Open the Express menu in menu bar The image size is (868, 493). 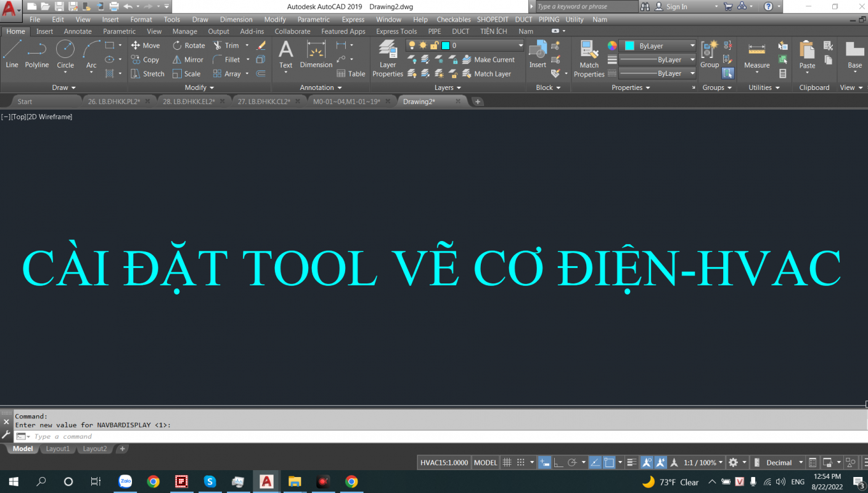point(353,20)
